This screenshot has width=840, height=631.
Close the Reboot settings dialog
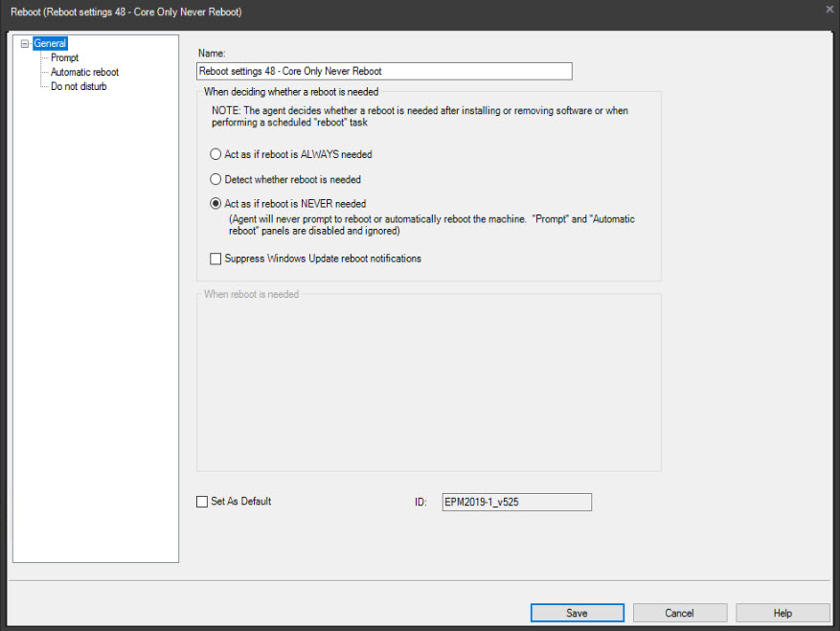(829, 11)
